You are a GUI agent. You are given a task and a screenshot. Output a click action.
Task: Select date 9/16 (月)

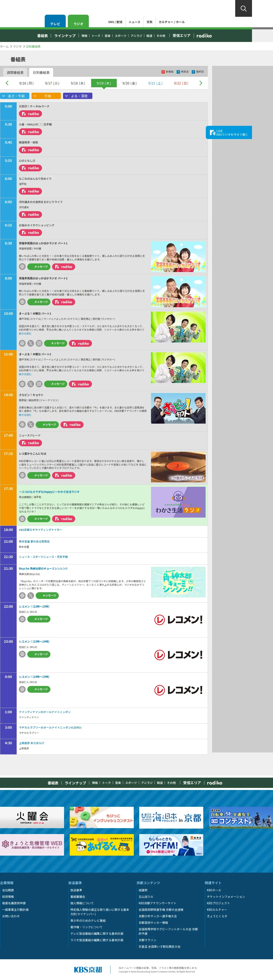click(26, 83)
